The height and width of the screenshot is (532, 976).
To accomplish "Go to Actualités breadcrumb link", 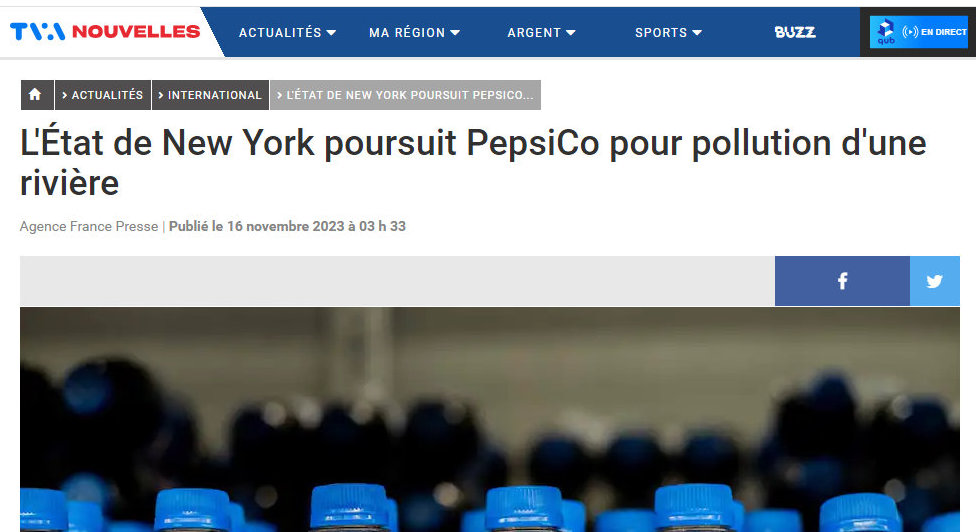I will click(x=103, y=95).
